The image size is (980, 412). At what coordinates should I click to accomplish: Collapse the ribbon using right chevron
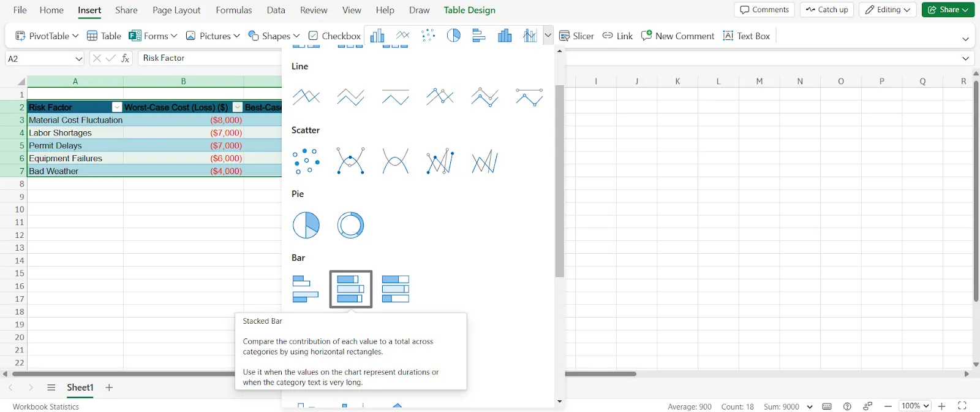966,39
